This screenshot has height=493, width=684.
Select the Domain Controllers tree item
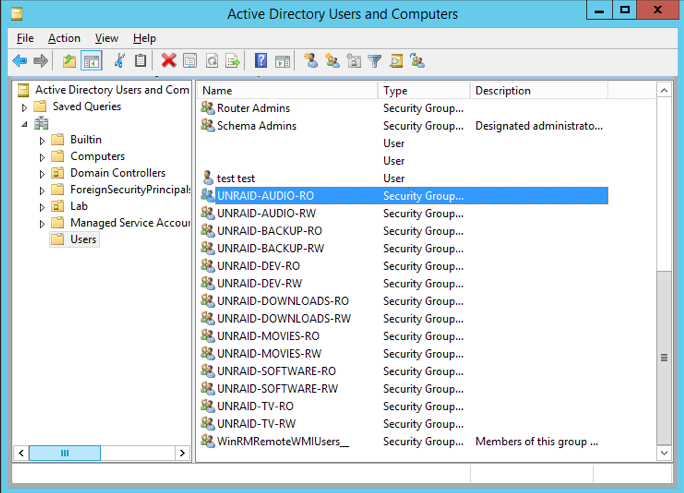click(118, 173)
